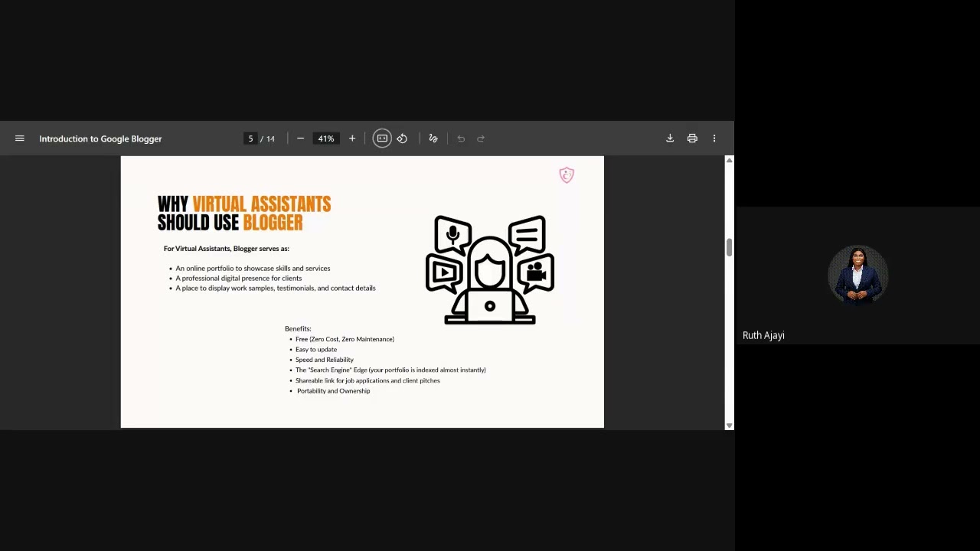Viewport: 980px width, 551px height.
Task: Click the heading line 'SHOULD USE BLOGGER'
Action: coord(230,223)
